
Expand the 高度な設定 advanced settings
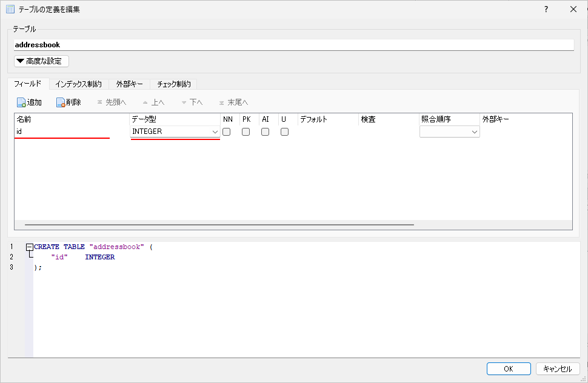point(42,61)
